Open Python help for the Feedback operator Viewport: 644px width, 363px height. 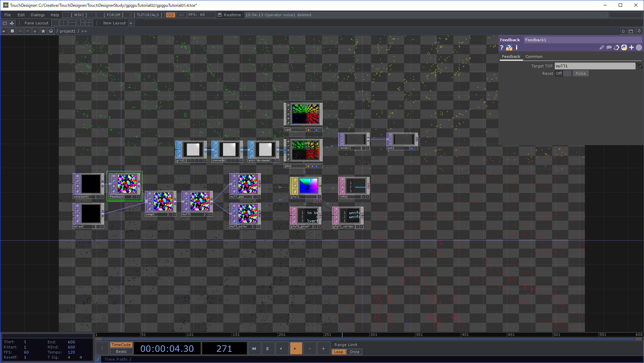point(509,48)
